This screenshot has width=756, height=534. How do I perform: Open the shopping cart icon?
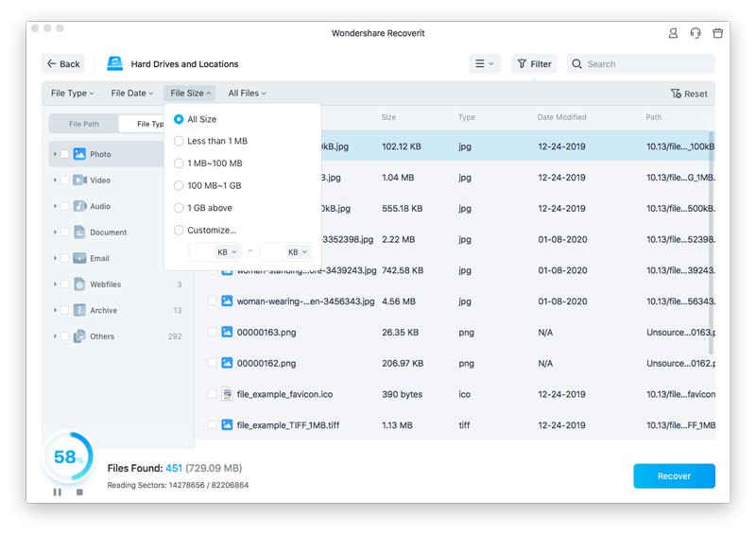pyautogui.click(x=718, y=33)
